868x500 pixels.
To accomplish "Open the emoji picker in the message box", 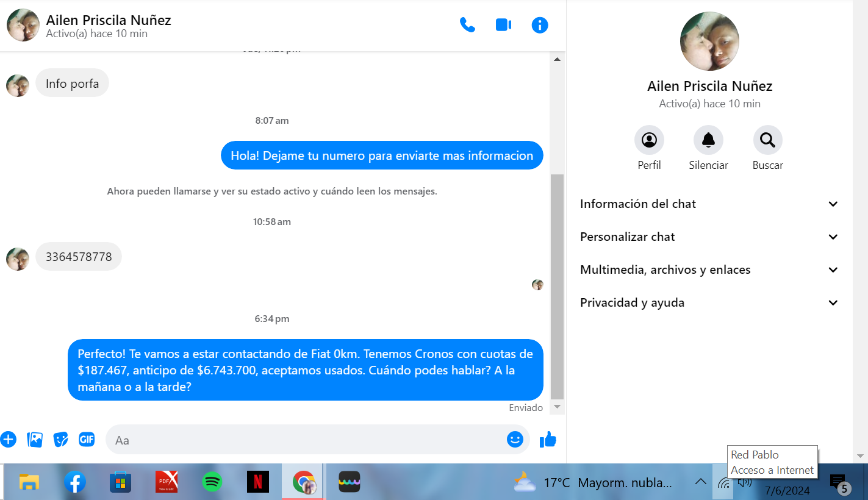I will (x=515, y=439).
